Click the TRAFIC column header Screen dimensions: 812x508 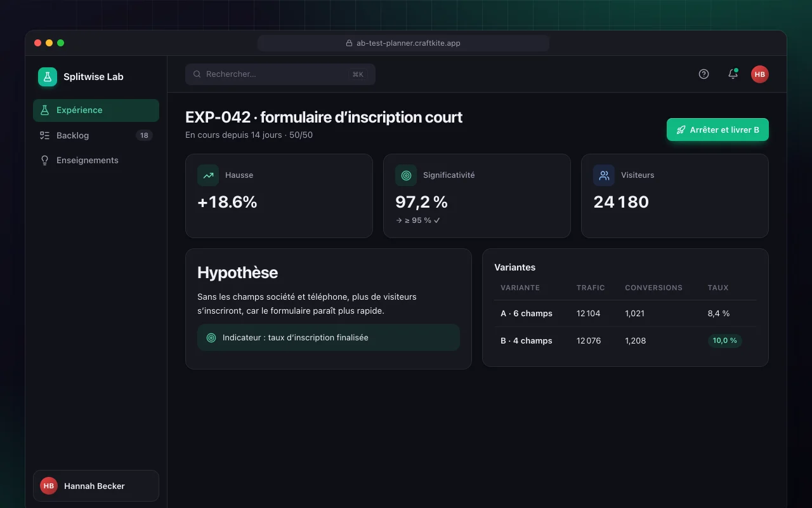coord(591,288)
